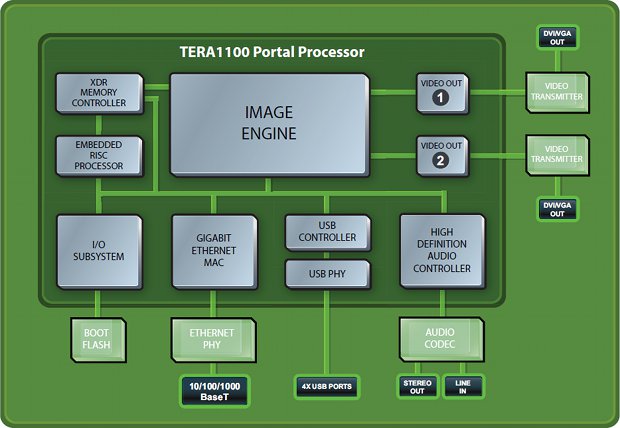Select the I/O Subsystem block

[x=99, y=251]
